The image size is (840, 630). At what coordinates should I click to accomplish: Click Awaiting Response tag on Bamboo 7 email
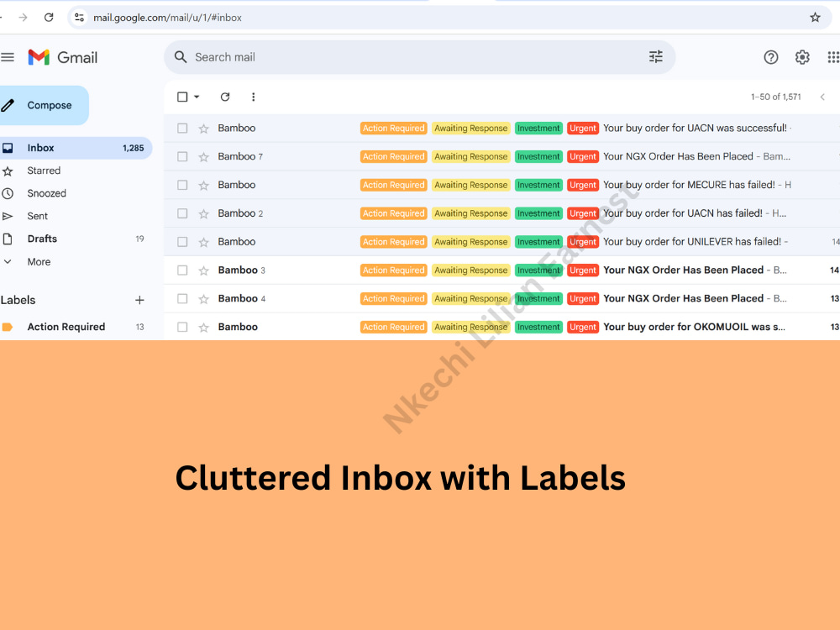(x=471, y=156)
